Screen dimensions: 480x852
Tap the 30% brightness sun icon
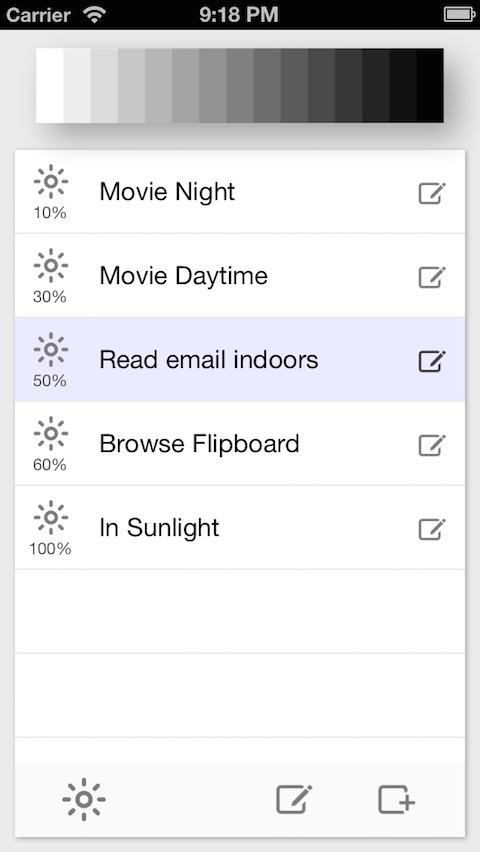pyautogui.click(x=51, y=265)
